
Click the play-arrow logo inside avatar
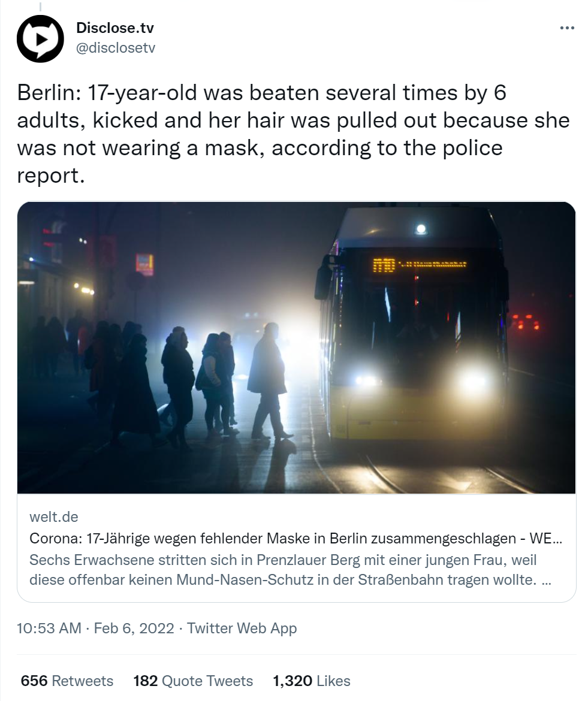[41, 39]
